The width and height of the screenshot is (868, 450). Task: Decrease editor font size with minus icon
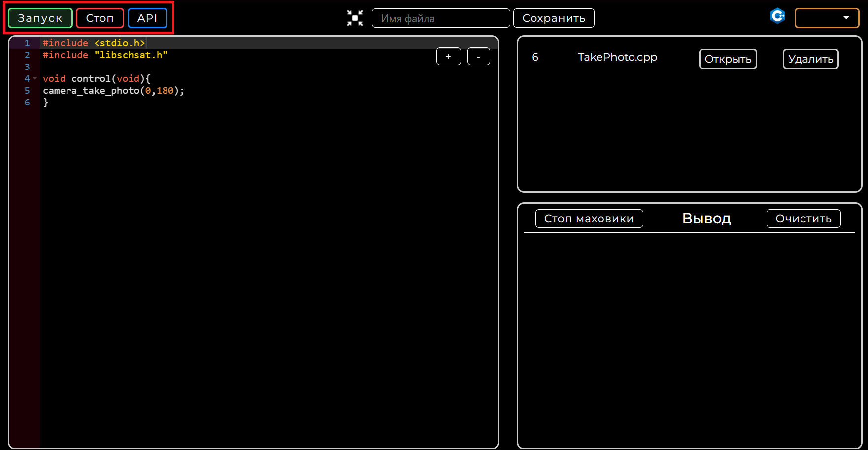(x=478, y=56)
